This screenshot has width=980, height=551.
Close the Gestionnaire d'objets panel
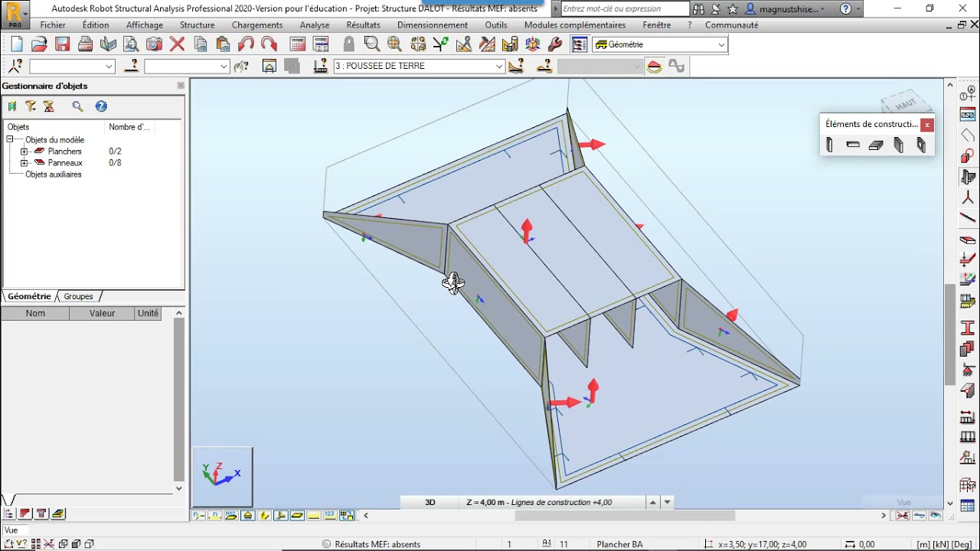click(x=181, y=86)
